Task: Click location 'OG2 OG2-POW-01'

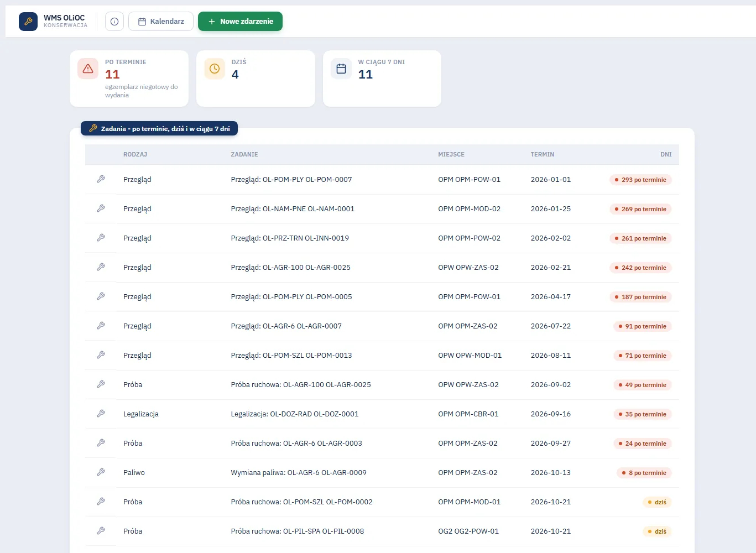Action: [x=468, y=531]
